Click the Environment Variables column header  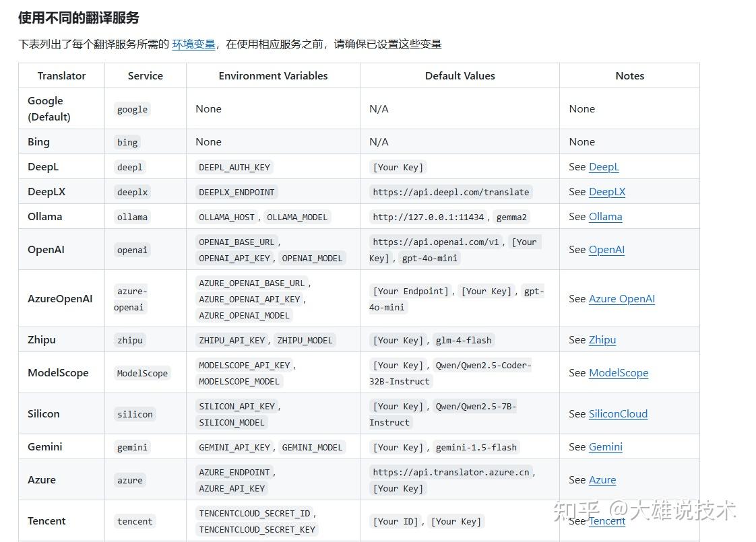click(x=273, y=75)
